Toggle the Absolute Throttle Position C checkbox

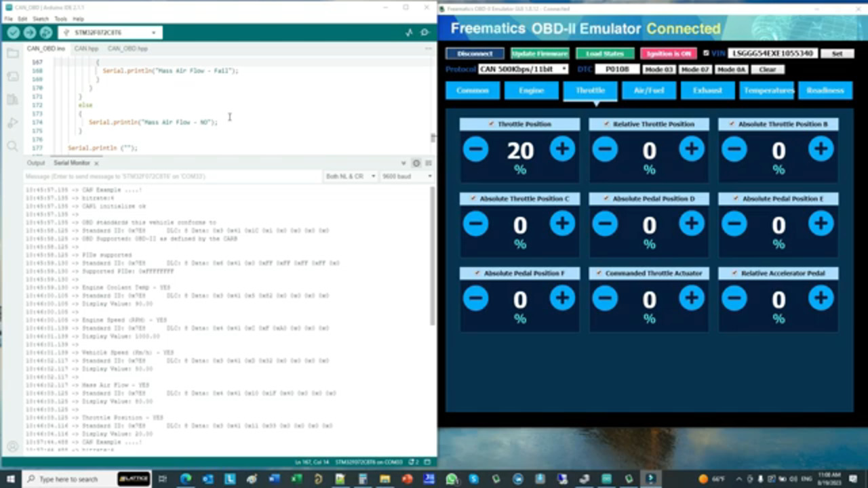(x=473, y=199)
